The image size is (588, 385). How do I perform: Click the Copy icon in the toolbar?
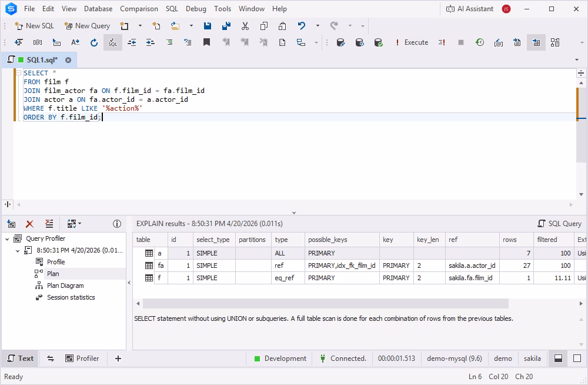click(x=263, y=26)
